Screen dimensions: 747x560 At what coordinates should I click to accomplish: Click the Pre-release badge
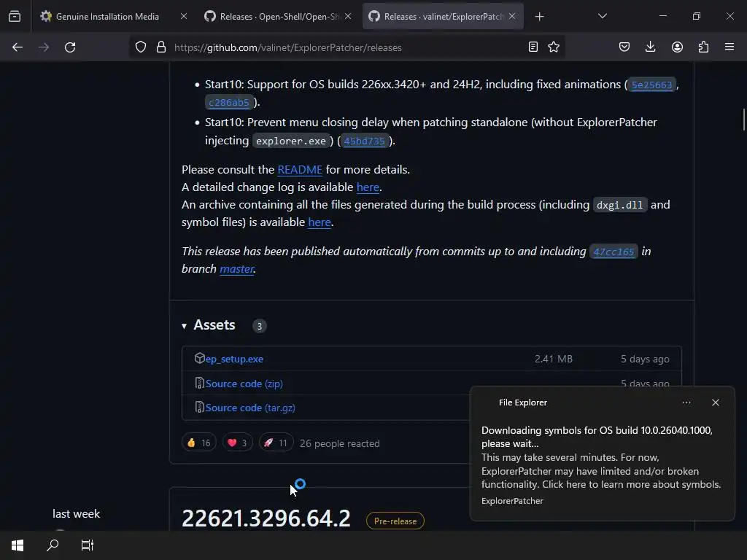point(395,521)
